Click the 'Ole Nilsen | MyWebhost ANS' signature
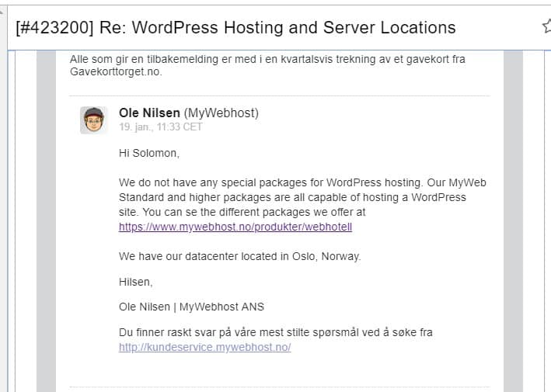This screenshot has width=551, height=392. click(191, 307)
